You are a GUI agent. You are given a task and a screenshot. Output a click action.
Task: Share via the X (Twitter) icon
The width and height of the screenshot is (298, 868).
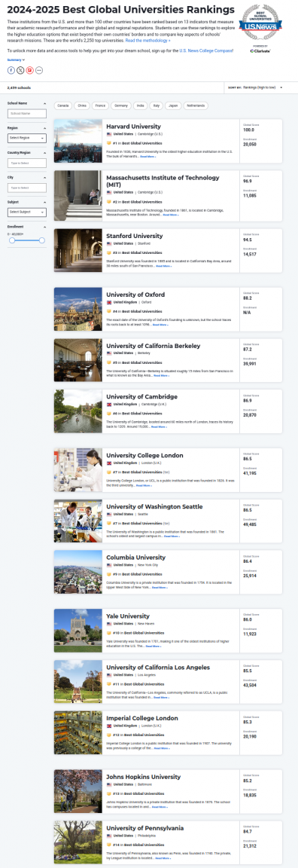click(20, 70)
